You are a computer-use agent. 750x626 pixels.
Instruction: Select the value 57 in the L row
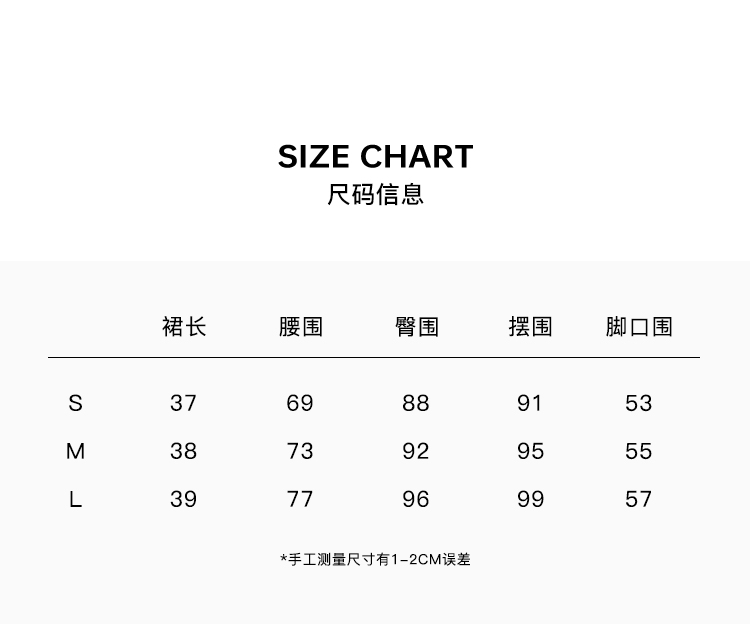pos(639,499)
